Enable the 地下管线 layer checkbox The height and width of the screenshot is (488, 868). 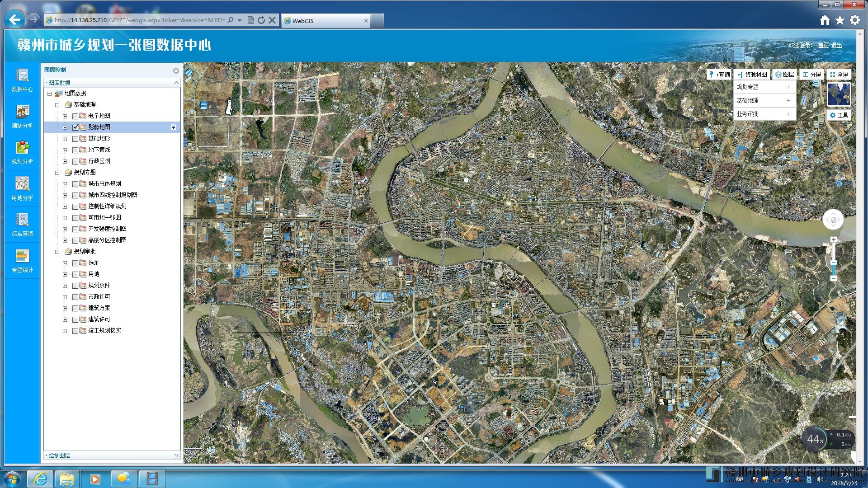(75, 150)
